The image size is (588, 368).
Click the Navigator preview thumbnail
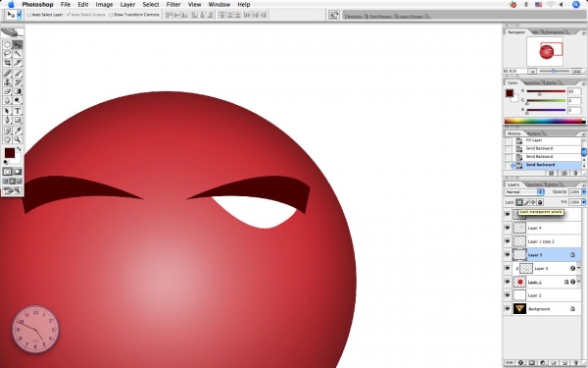tap(545, 51)
